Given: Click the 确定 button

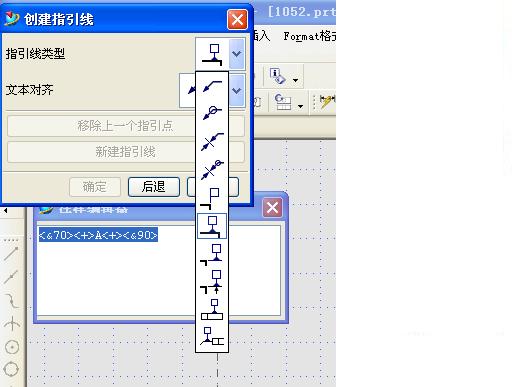Looking at the screenshot, I should point(95,187).
